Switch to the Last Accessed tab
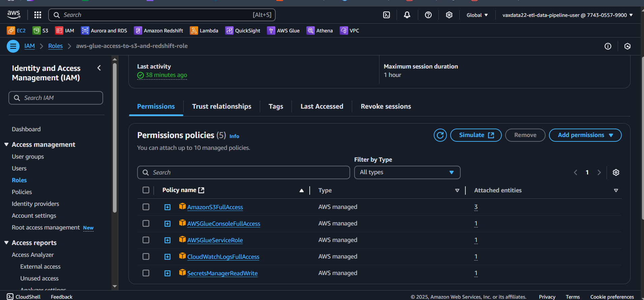 (x=322, y=107)
